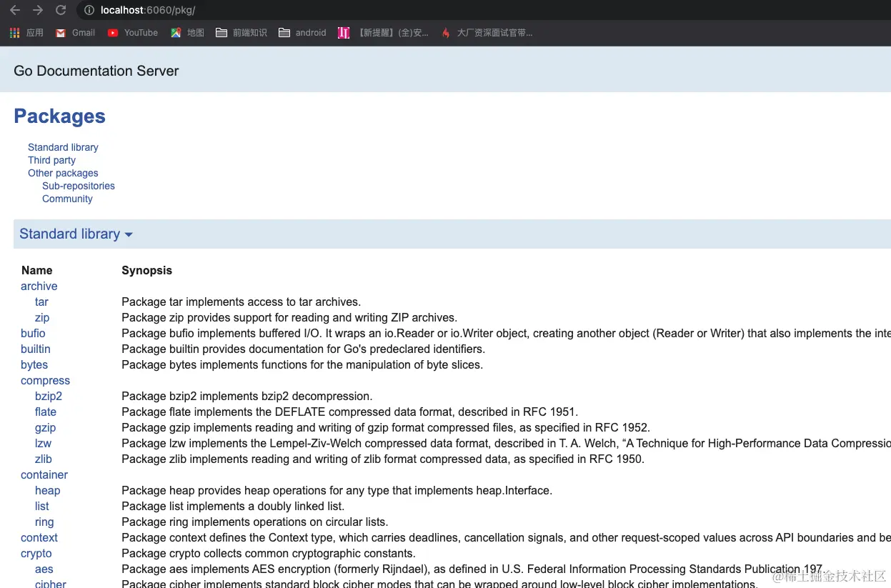Viewport: 891px width, 588px height.
Task: Click the Go Documentation Server header
Action: tap(96, 71)
